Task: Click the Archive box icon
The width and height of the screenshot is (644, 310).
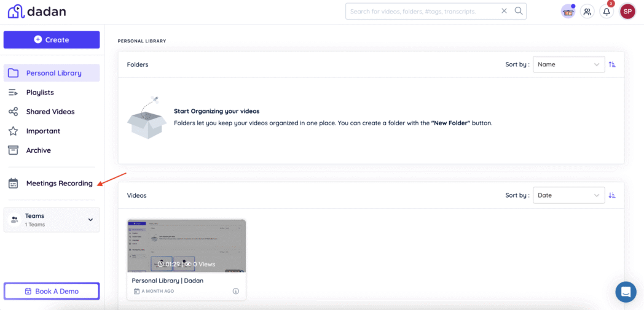Action: 14,150
